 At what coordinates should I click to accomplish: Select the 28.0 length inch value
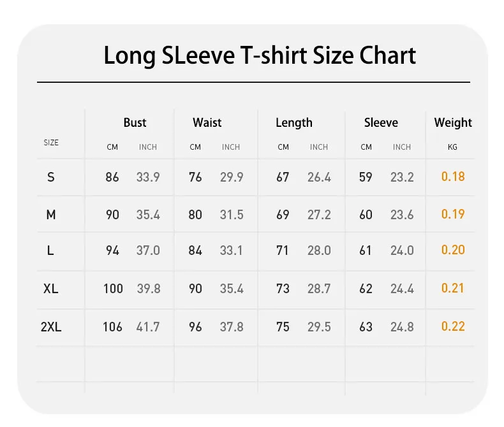pyautogui.click(x=319, y=250)
